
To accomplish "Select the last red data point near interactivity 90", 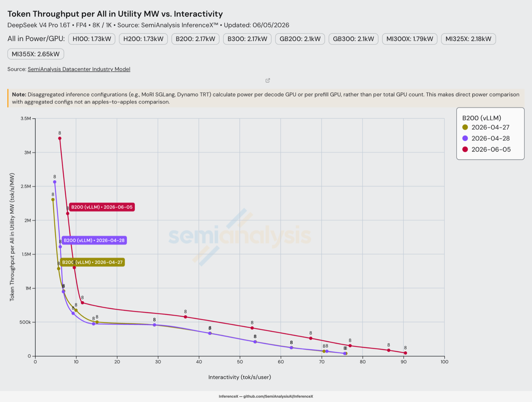I will tap(406, 353).
